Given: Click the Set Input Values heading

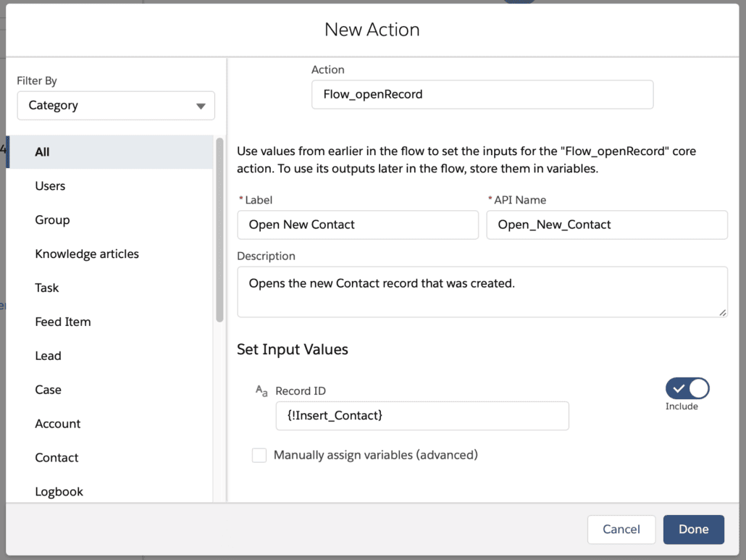Looking at the screenshot, I should pyautogui.click(x=293, y=349).
